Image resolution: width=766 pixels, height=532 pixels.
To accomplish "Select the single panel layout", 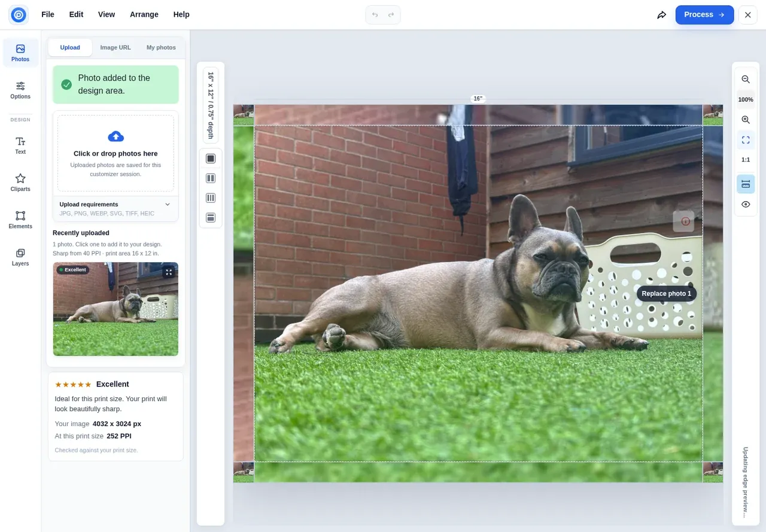I will [x=211, y=159].
